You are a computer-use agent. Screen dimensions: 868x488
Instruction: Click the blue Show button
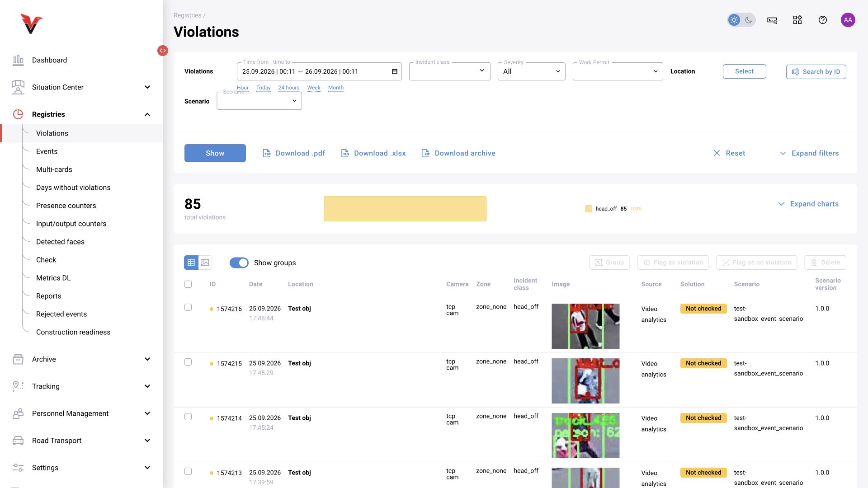click(x=215, y=153)
